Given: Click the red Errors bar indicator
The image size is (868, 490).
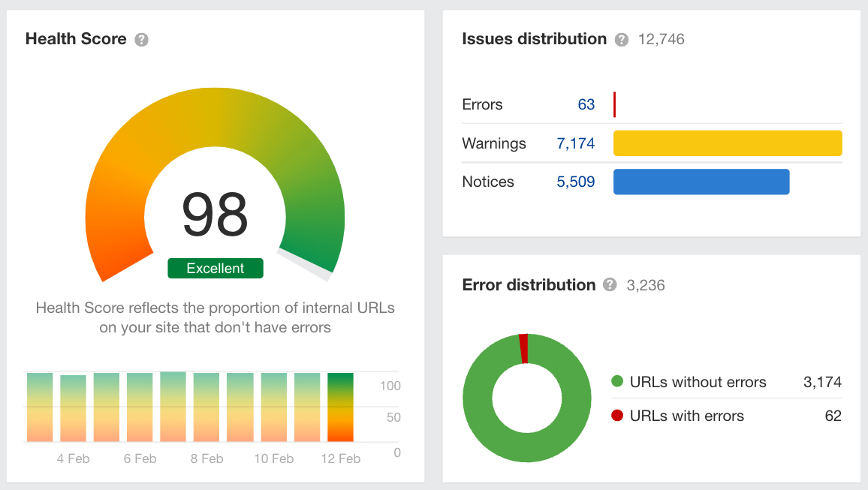Looking at the screenshot, I should 614,104.
